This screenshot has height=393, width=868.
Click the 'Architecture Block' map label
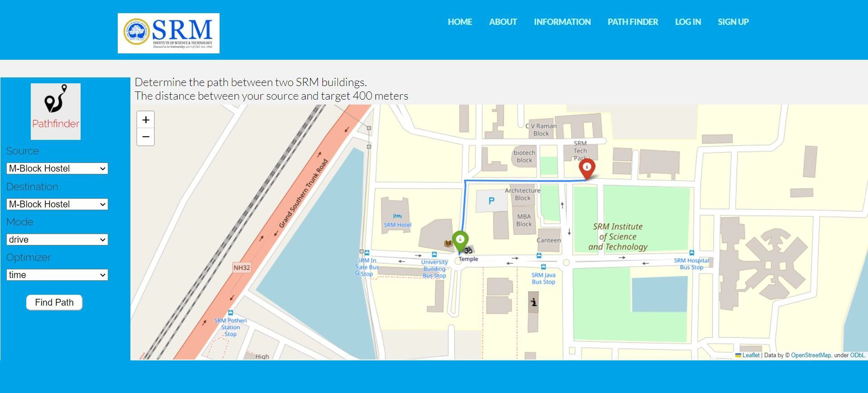(523, 194)
